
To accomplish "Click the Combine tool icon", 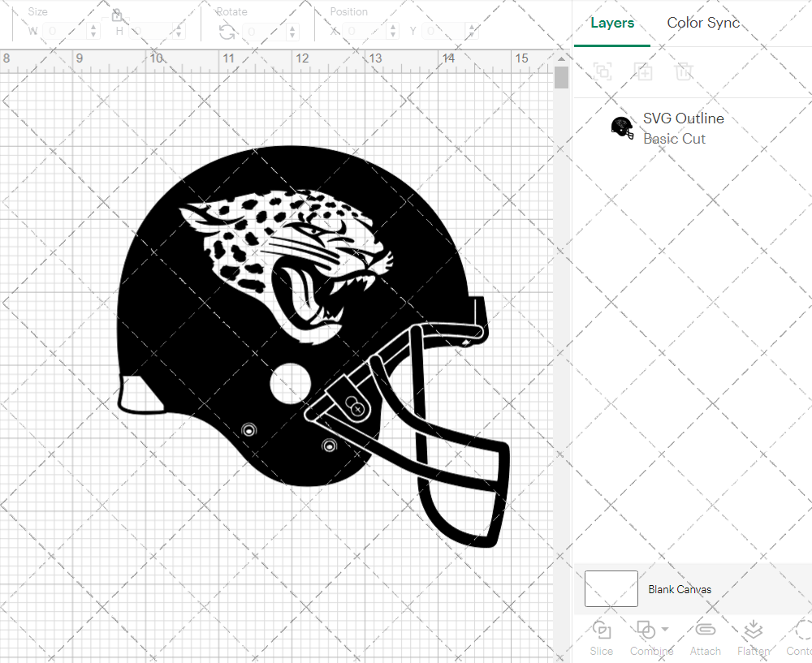I will [x=646, y=631].
